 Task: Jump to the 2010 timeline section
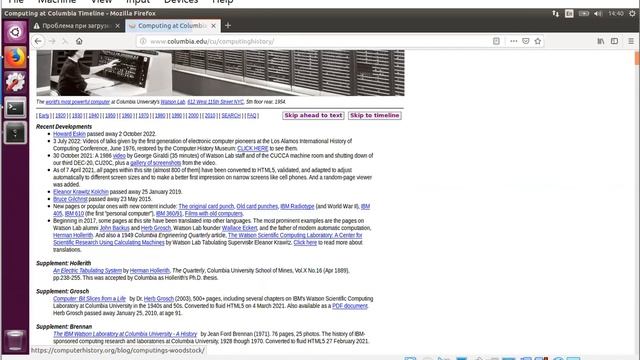tap(210, 116)
